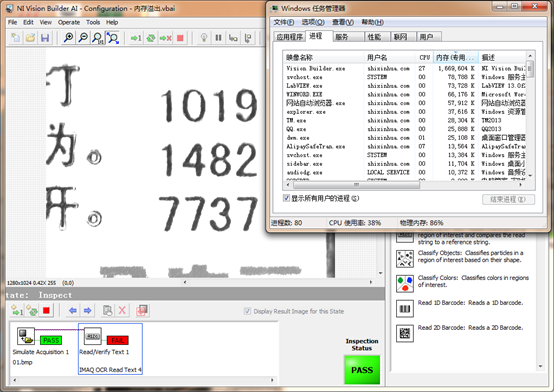
Task: Switch to the 服务 tab in Task Manager
Action: [x=348, y=37]
